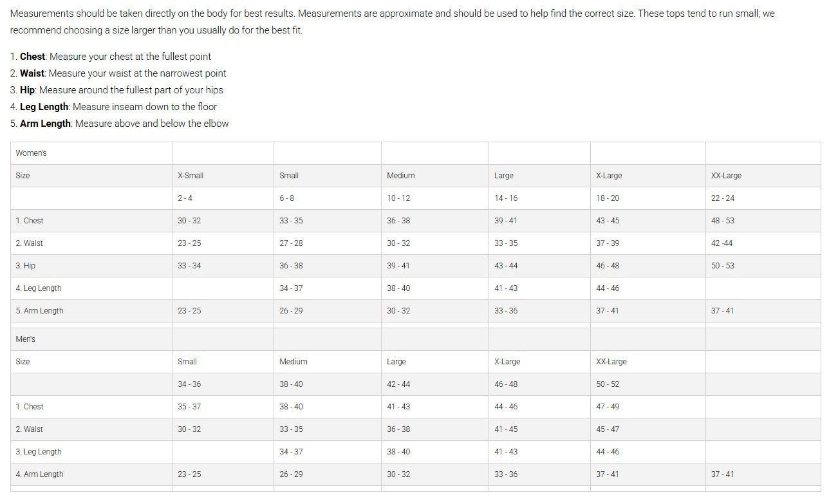Select the men's 45 - 47 waist cell
829x504 pixels.
pyautogui.click(x=608, y=429)
